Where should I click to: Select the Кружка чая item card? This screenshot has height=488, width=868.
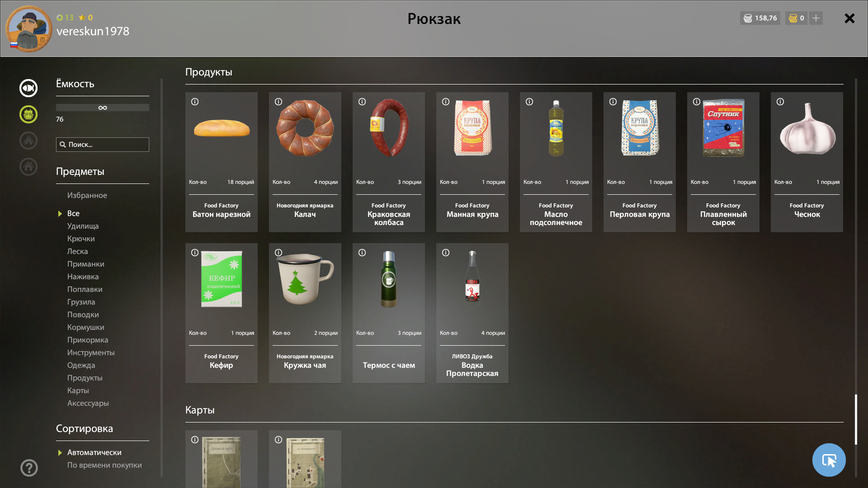click(305, 313)
